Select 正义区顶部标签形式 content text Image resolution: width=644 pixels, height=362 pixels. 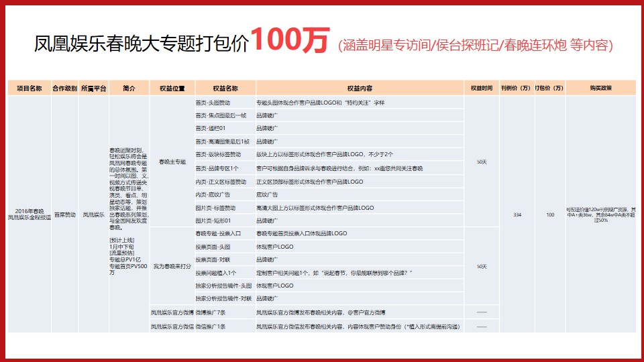click(x=310, y=182)
